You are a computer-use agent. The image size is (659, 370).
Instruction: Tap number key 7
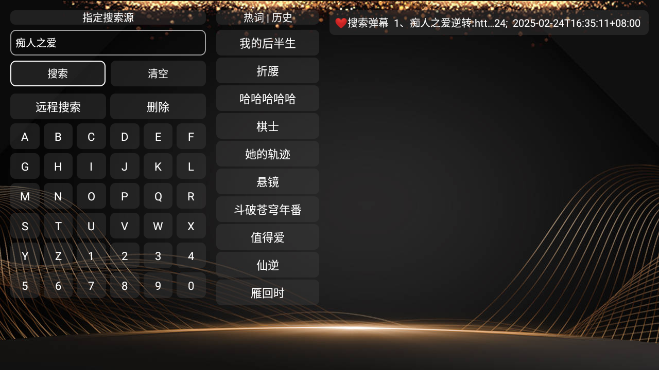point(91,286)
